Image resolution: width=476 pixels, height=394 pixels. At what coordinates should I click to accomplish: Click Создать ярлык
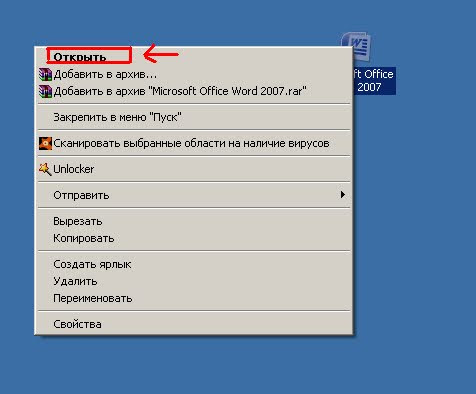point(193,264)
